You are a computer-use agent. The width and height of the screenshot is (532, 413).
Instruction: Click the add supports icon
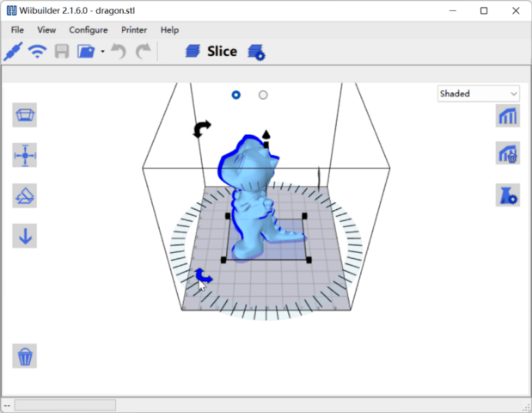507,116
